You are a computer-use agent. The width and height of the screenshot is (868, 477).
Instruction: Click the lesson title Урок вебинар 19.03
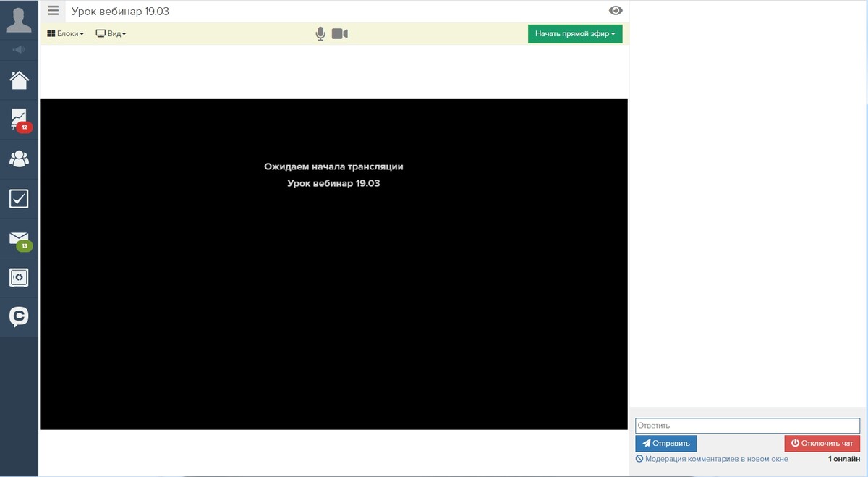(x=120, y=12)
